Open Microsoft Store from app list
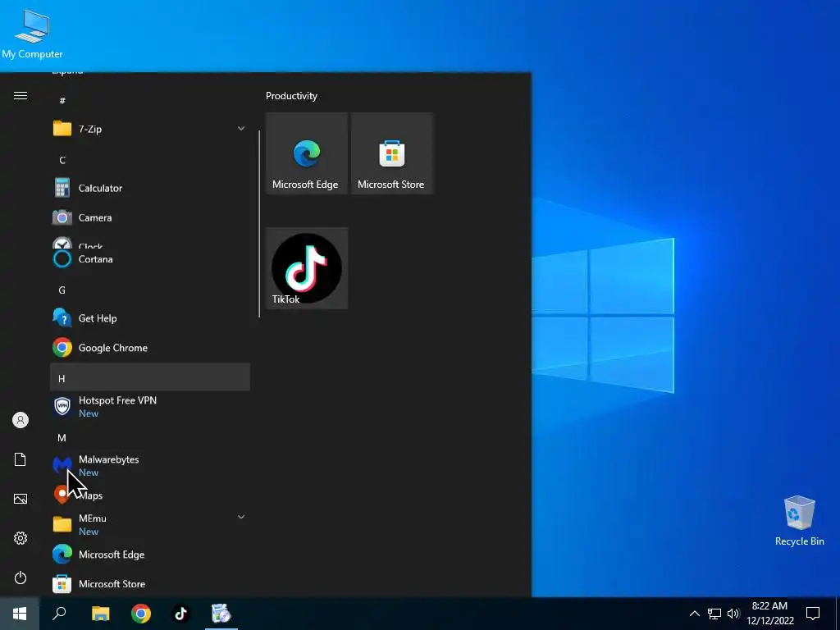This screenshot has width=840, height=630. 150,583
